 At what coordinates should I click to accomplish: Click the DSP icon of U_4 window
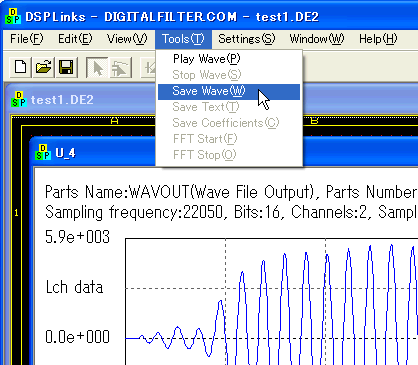point(43,152)
